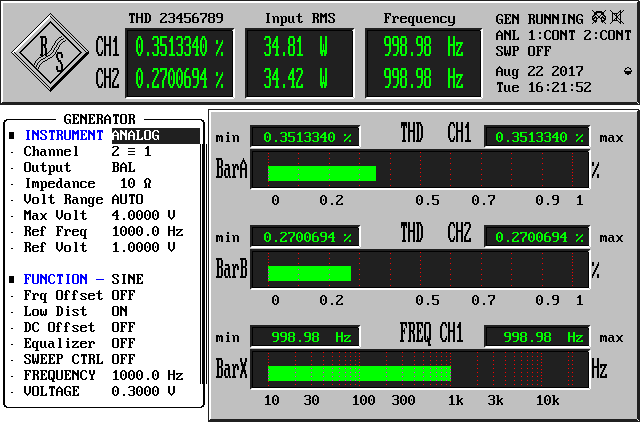Screen dimensions: 640x422
Task: Click the CH2 Frequency reading in top display
Action: pyautogui.click(x=423, y=78)
